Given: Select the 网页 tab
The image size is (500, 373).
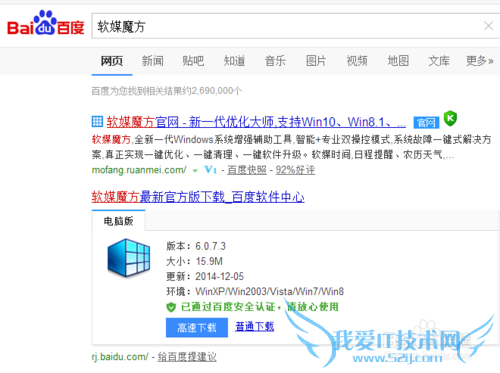Looking at the screenshot, I should coord(112,61).
